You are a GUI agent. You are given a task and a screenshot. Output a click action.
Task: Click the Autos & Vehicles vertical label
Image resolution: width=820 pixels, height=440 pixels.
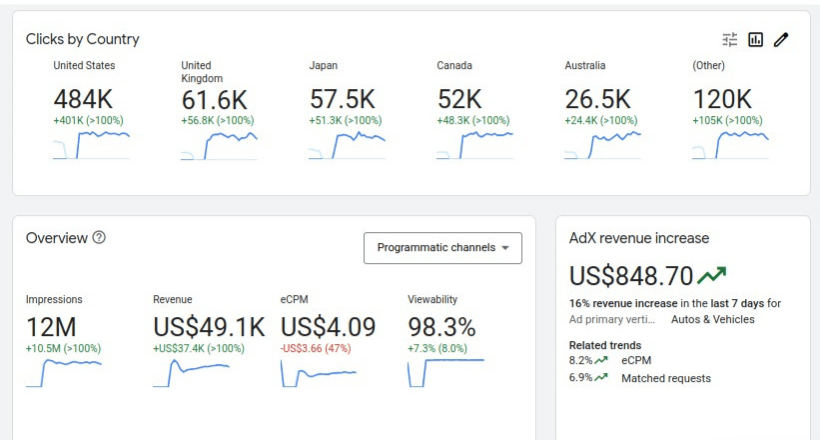point(712,320)
